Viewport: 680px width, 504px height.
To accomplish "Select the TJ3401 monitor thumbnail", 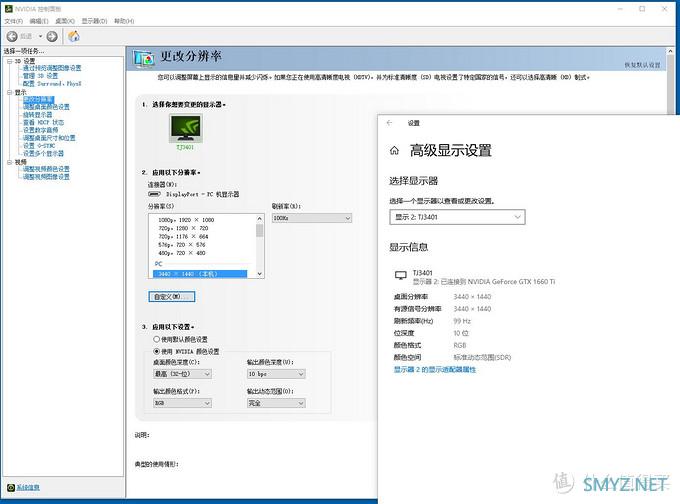I will click(x=186, y=129).
